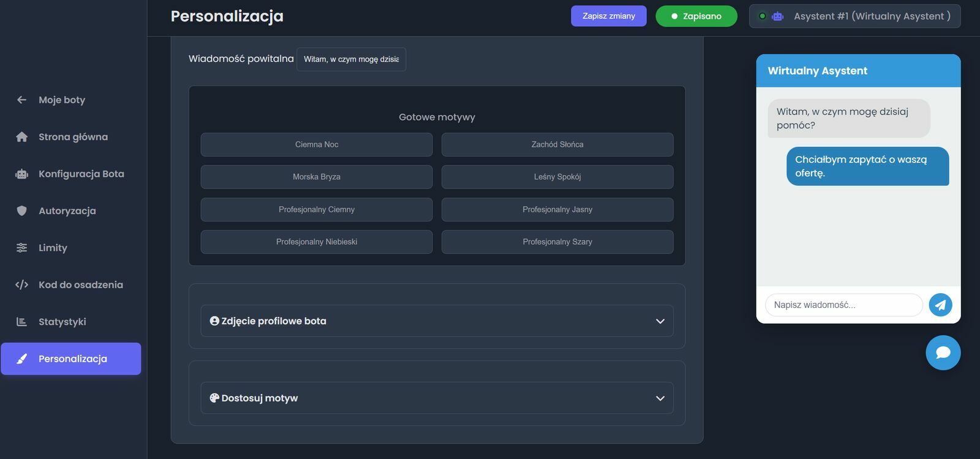Expand the Zdjęcie profilowe bota section
The width and height of the screenshot is (980, 459).
coord(437,321)
